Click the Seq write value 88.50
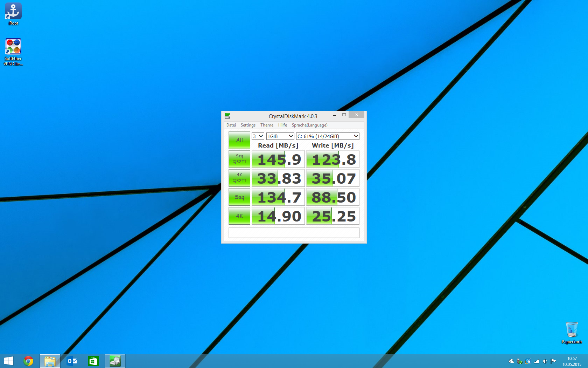This screenshot has width=588, height=368. coord(333,197)
